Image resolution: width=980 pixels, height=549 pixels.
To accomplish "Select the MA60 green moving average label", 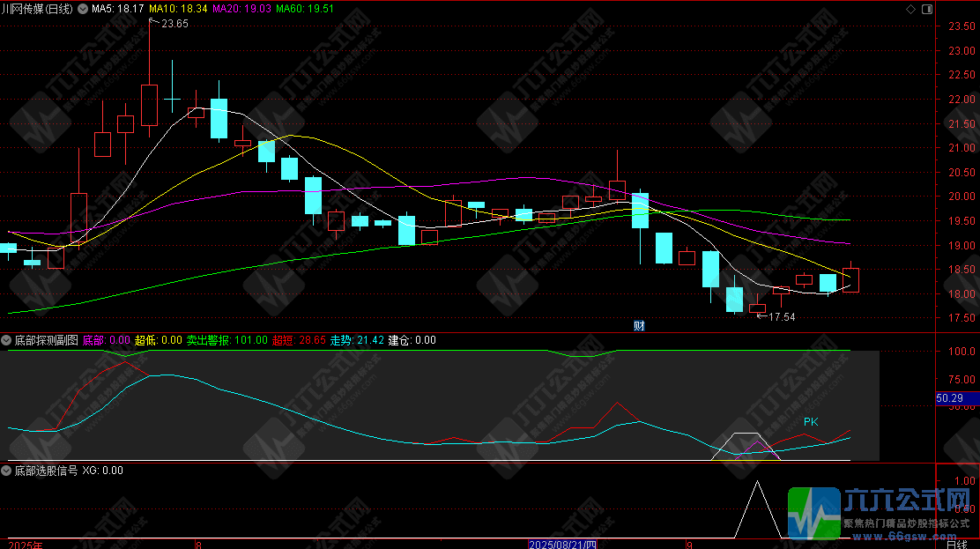I will point(305,9).
